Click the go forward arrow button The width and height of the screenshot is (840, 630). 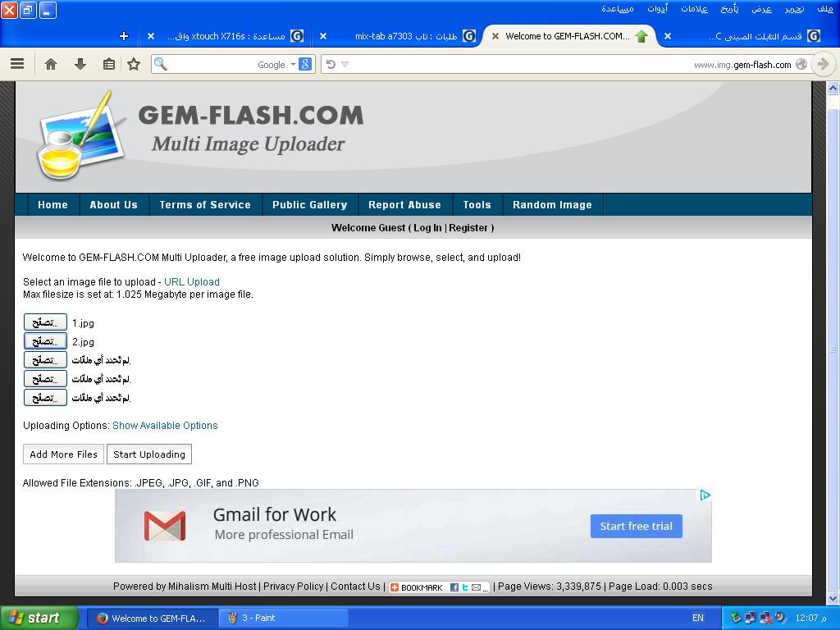823,64
